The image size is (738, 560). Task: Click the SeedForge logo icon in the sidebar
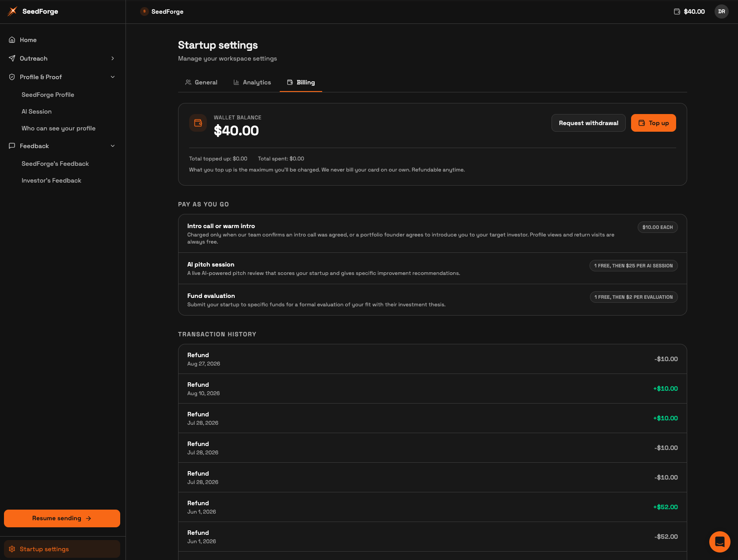pos(12,11)
